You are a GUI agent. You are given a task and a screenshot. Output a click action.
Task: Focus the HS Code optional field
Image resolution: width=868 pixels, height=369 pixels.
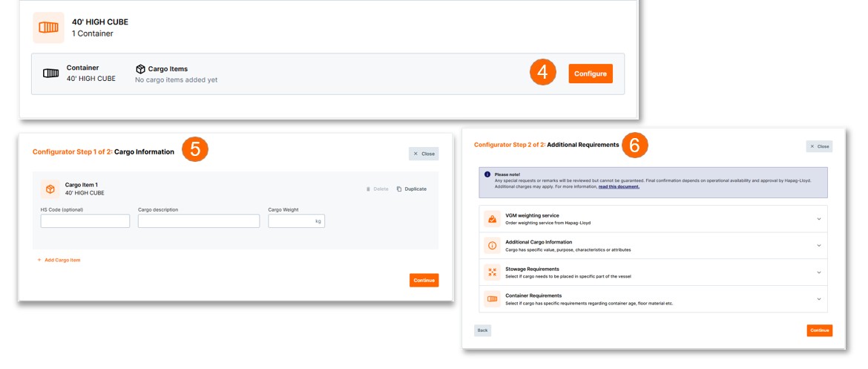pos(85,221)
